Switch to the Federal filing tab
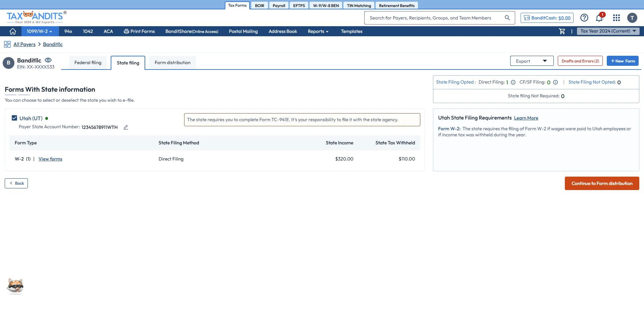644x320 pixels. pos(88,62)
